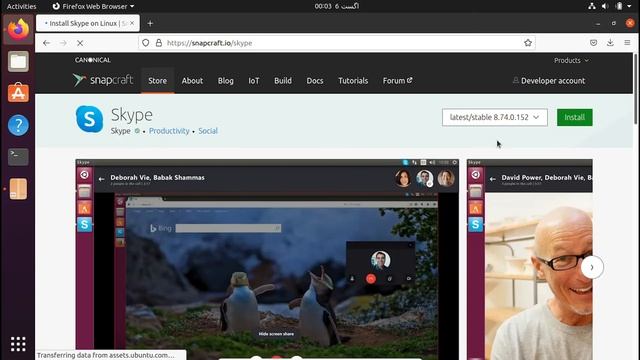The width and height of the screenshot is (640, 360).
Task: Open the Pocket save icon
Action: pos(593,43)
